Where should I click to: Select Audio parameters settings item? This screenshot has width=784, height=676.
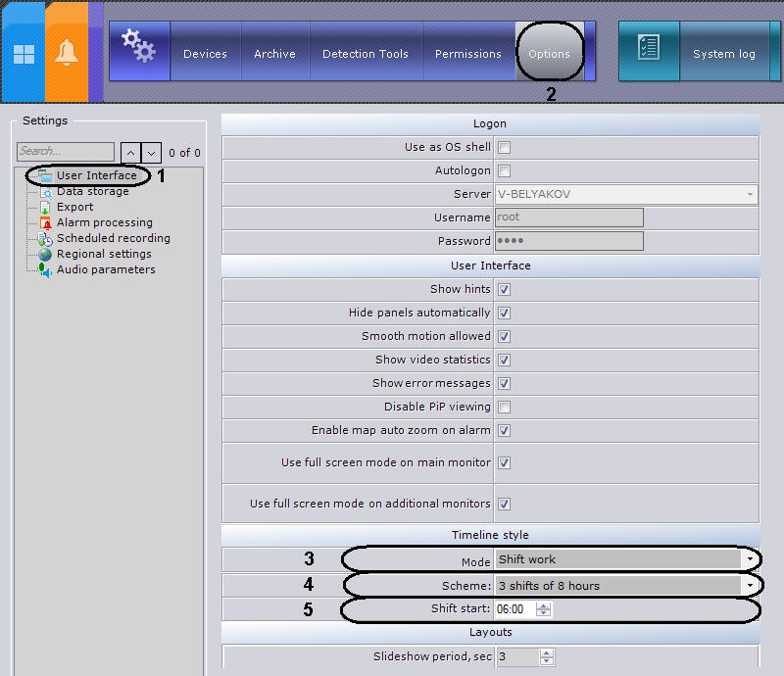pyautogui.click(x=106, y=269)
